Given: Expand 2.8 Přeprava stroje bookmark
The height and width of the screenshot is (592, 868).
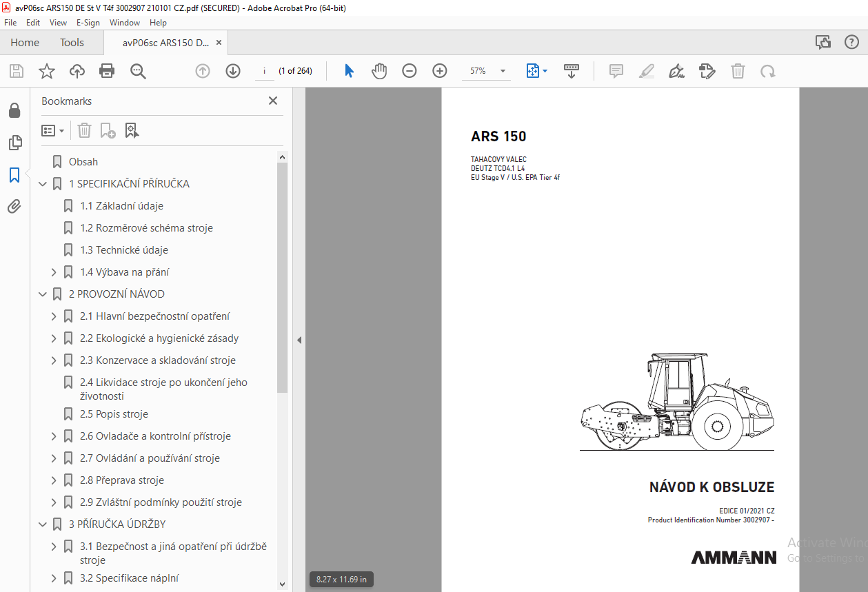Looking at the screenshot, I should tap(54, 480).
